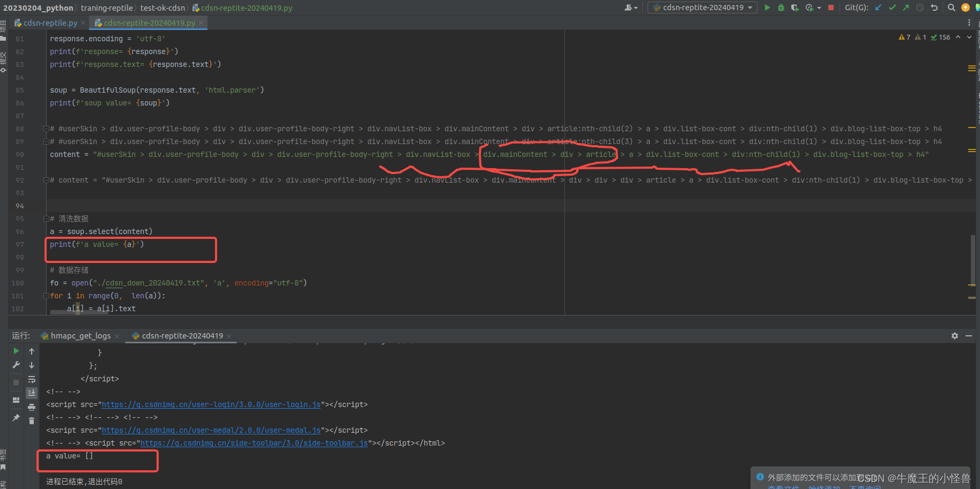Show Git history with the clock icon
980x489 pixels.
pos(920,7)
